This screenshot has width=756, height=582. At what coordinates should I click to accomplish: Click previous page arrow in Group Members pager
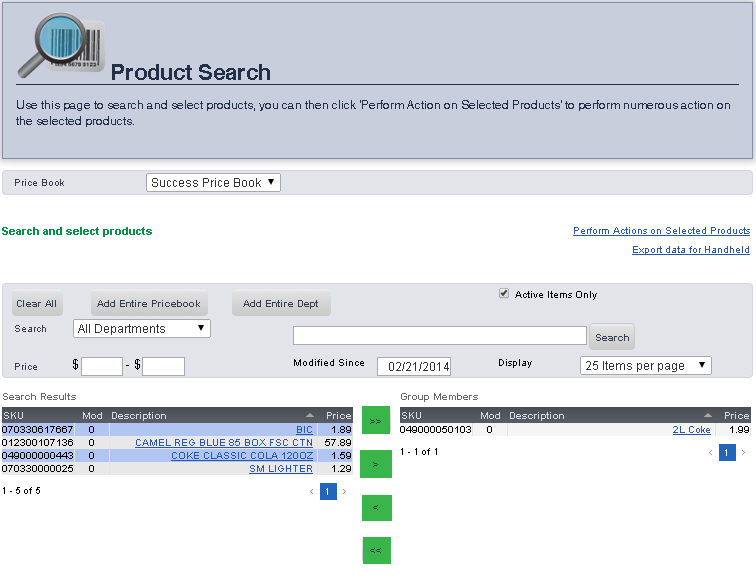[711, 453]
